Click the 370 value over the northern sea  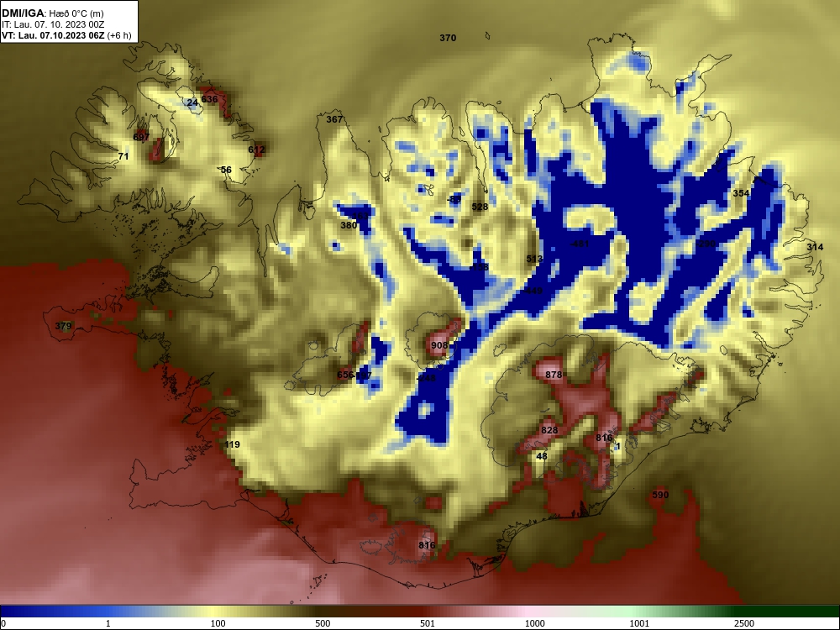point(448,38)
